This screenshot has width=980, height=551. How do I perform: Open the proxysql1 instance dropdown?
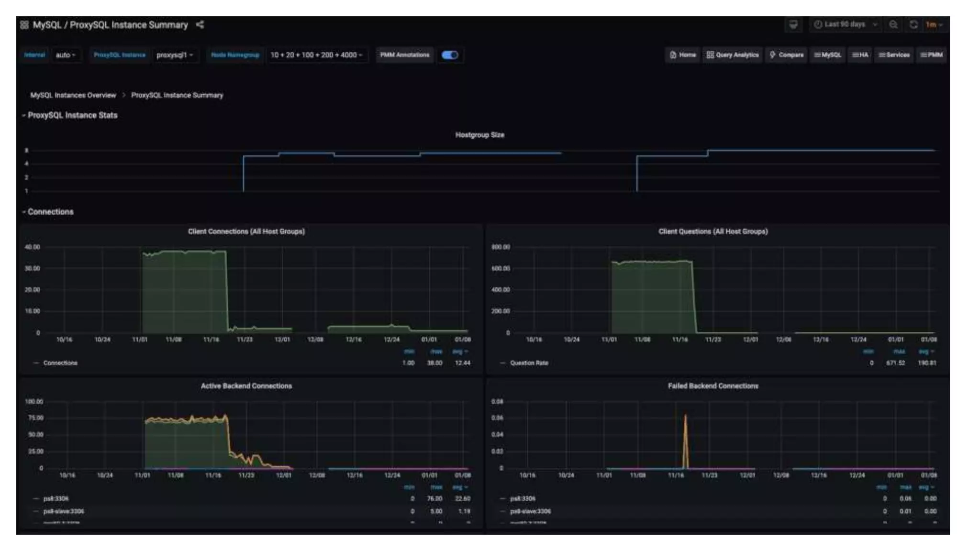click(175, 55)
